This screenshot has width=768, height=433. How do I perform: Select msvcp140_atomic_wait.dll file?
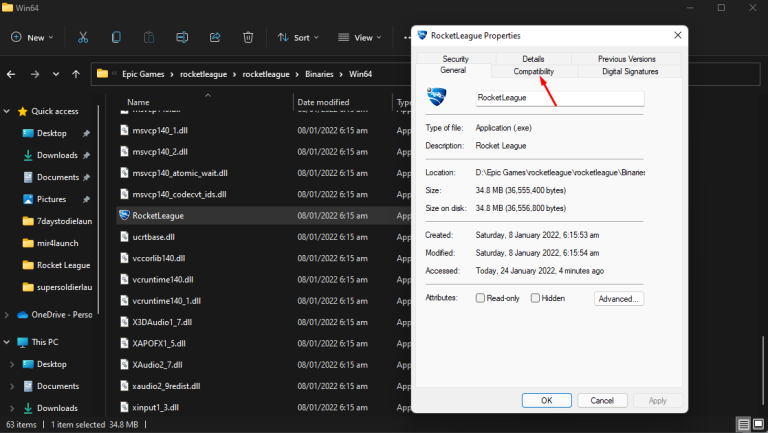180,173
